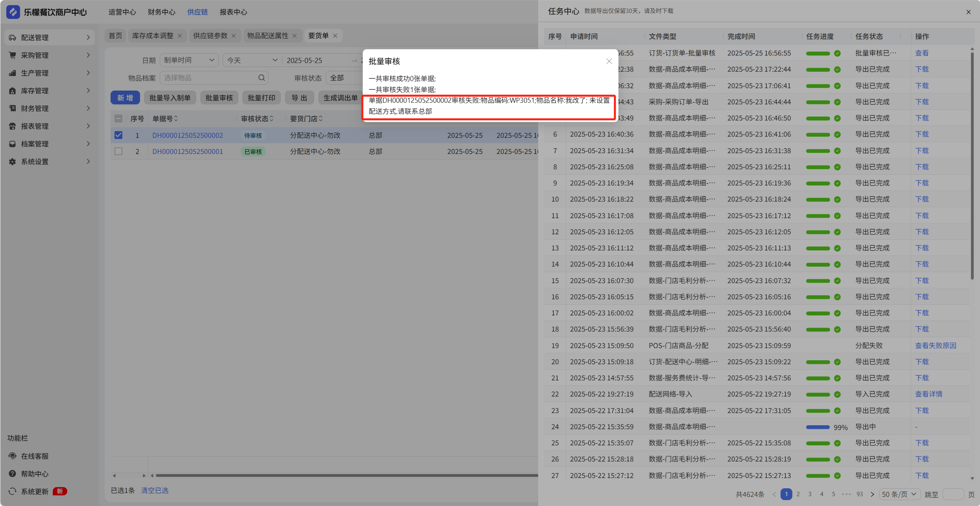Viewport: 980px width, 506px height.
Task: Expand the 库存管理 sidebar chevron
Action: coord(88,91)
